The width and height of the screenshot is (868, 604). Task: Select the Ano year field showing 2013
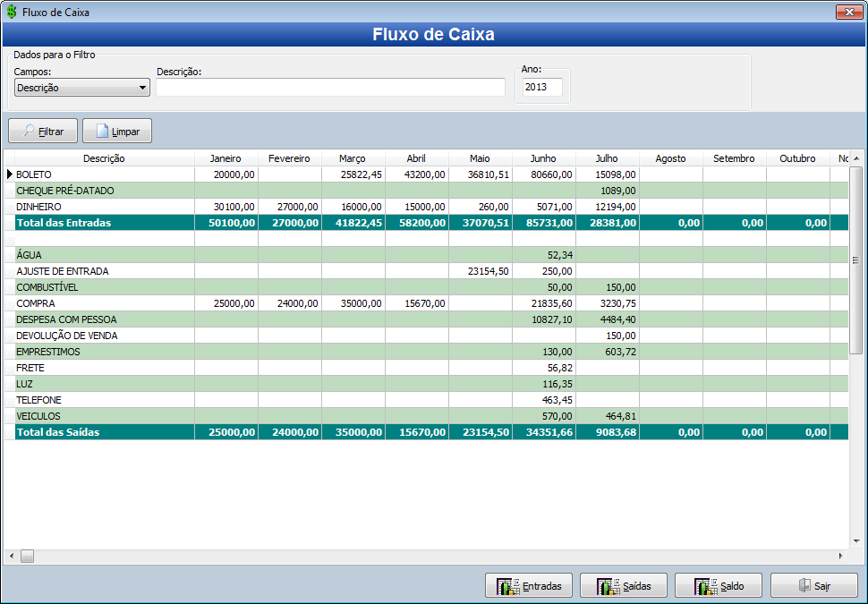coord(542,87)
